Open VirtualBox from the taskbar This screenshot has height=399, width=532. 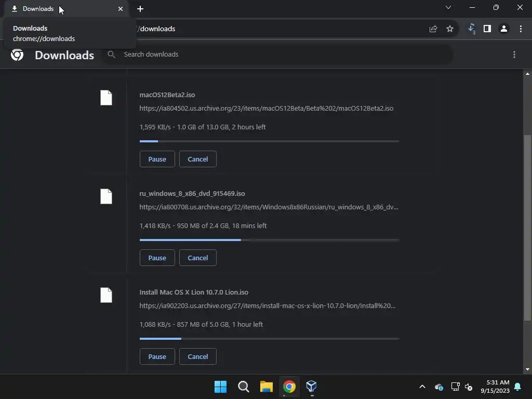pyautogui.click(x=312, y=387)
